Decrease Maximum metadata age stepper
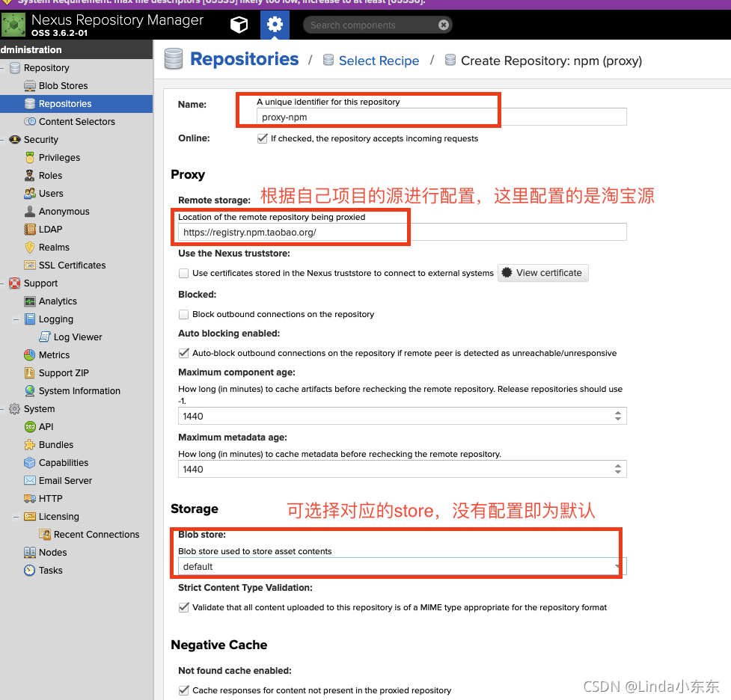 (618, 473)
